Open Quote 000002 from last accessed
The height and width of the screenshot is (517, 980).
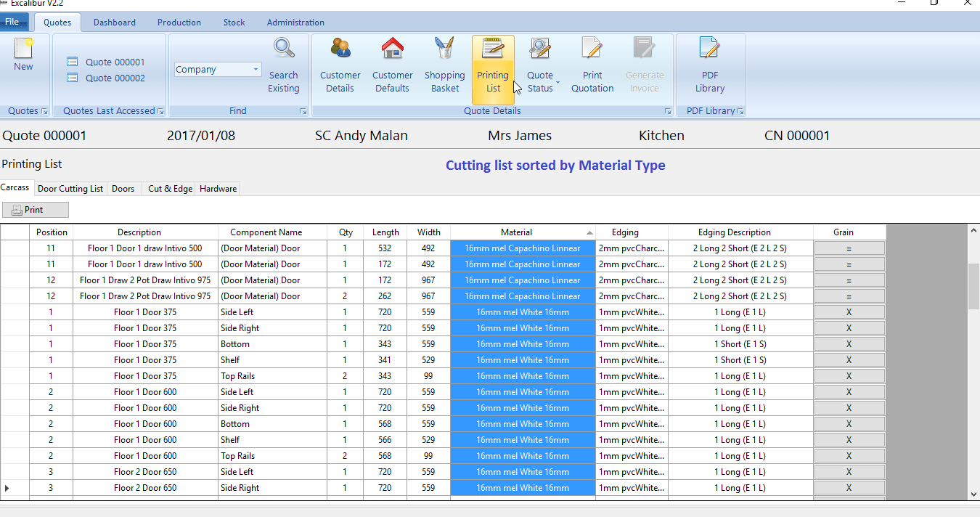coord(106,78)
